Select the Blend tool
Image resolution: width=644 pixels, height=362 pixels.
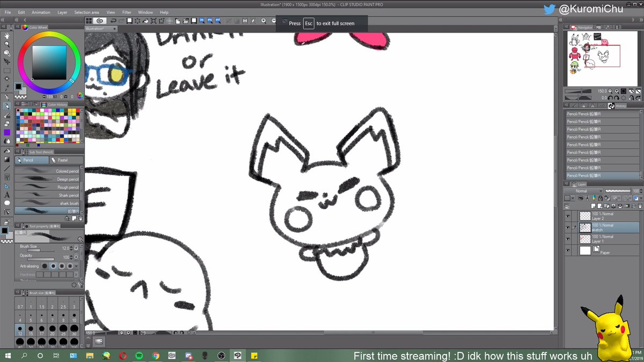click(x=7, y=141)
